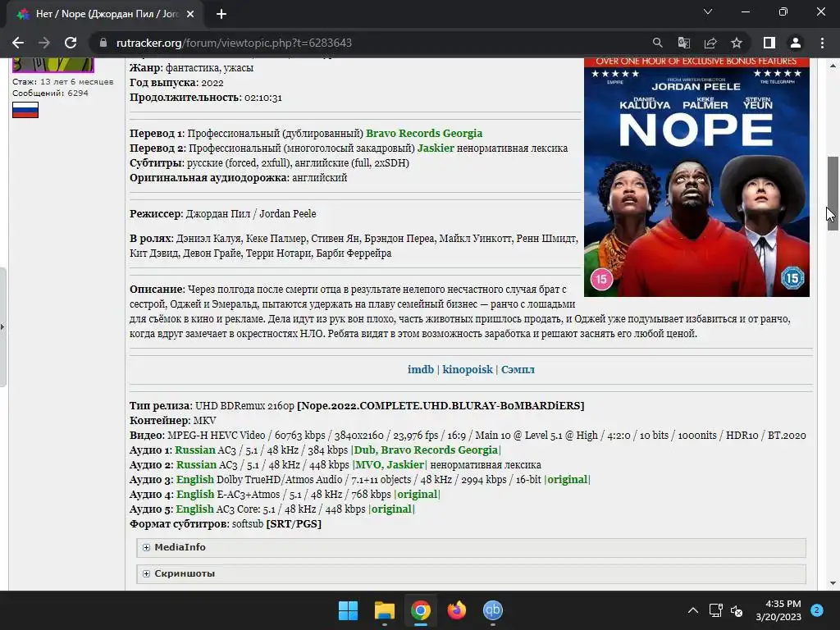Image resolution: width=840 pixels, height=630 pixels.
Task: Open the zoom magnifier in address bar
Action: tap(657, 43)
